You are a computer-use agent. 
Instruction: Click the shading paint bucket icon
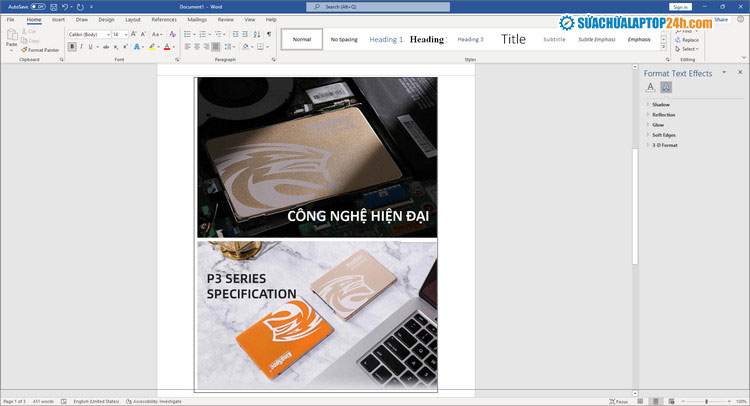[x=245, y=47]
